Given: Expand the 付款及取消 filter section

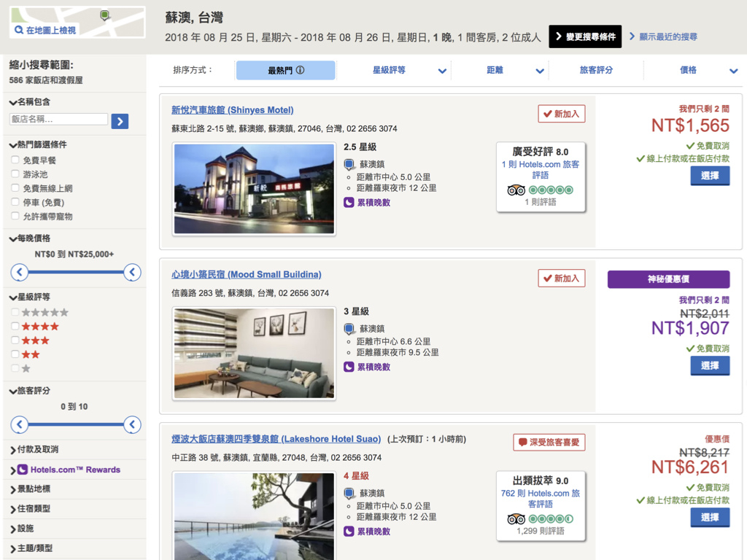Looking at the screenshot, I should coord(34,449).
